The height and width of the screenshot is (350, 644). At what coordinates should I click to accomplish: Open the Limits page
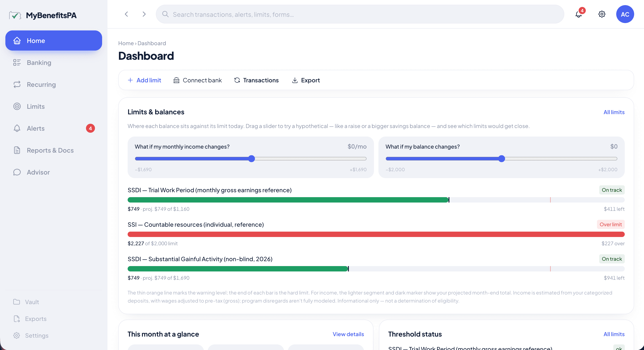pos(54,107)
